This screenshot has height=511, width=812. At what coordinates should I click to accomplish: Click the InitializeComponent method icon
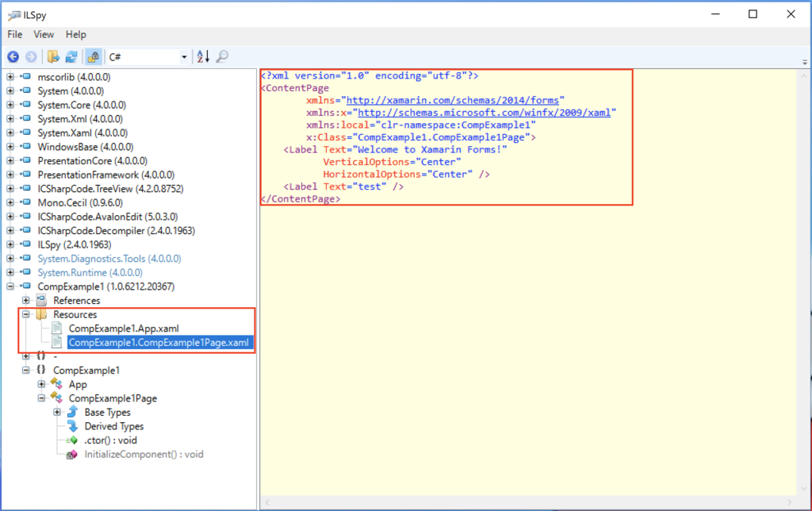(x=72, y=455)
